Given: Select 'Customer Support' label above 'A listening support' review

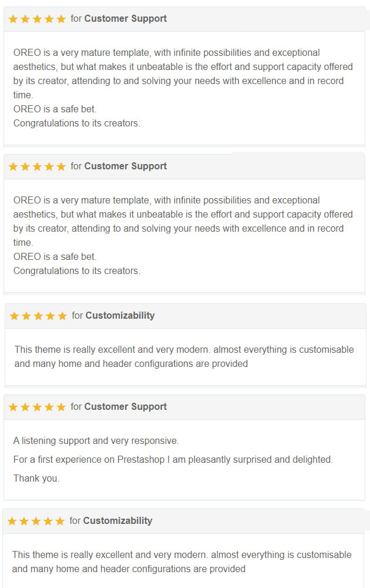Looking at the screenshot, I should click(125, 407).
